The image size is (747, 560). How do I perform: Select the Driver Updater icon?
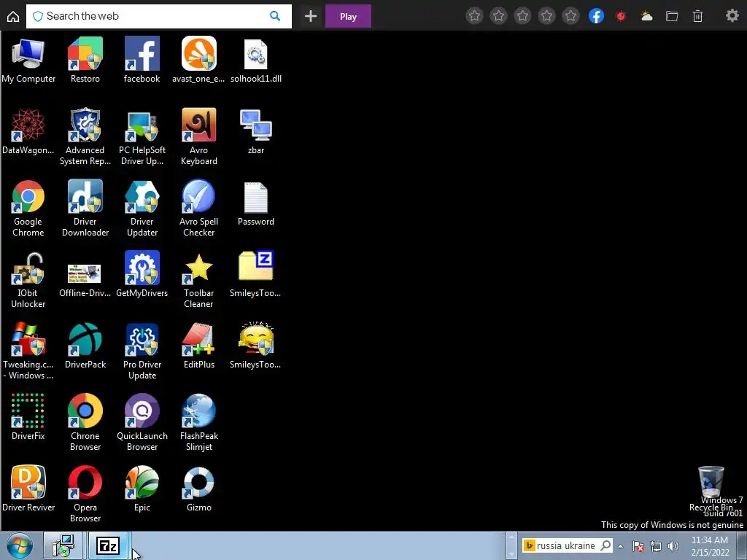click(x=142, y=196)
